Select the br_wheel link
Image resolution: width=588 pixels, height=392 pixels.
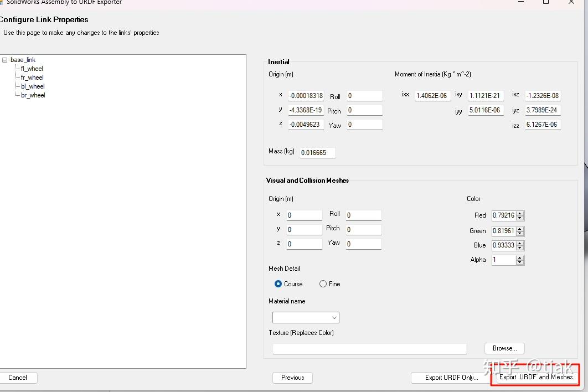point(32,95)
